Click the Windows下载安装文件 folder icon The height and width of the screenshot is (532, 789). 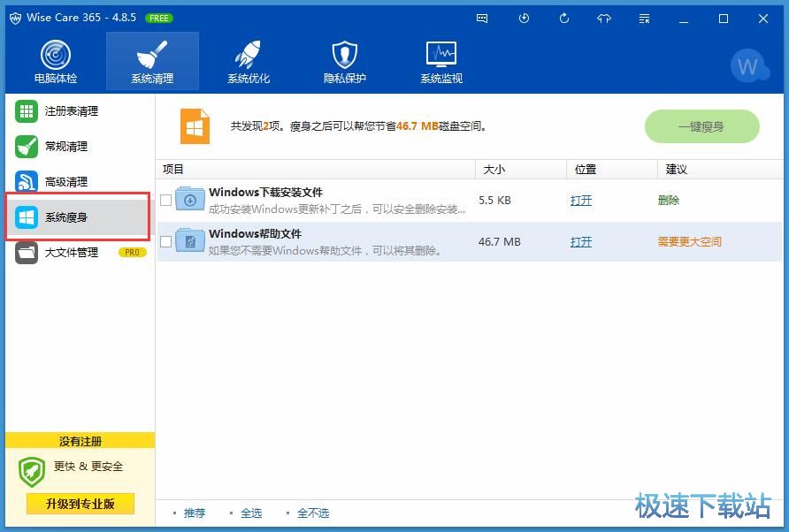190,200
